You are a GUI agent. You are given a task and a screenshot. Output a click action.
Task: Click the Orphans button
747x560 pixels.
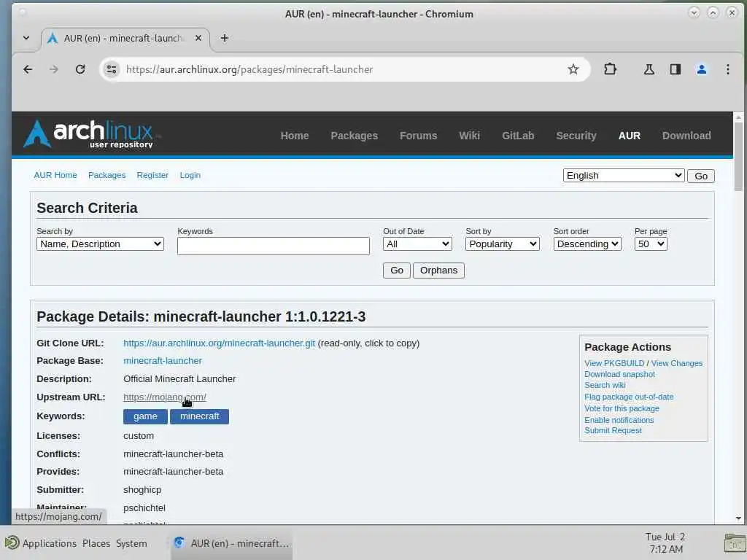click(x=438, y=271)
